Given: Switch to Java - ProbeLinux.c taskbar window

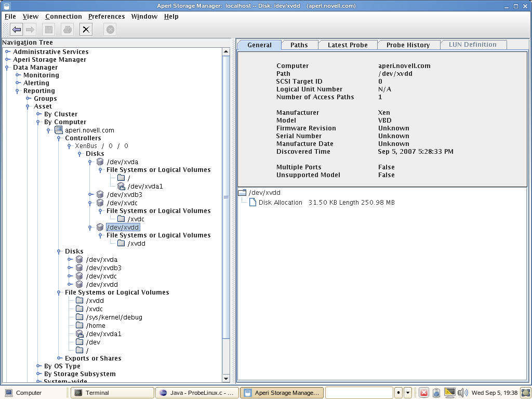Looking at the screenshot, I should [197, 393].
